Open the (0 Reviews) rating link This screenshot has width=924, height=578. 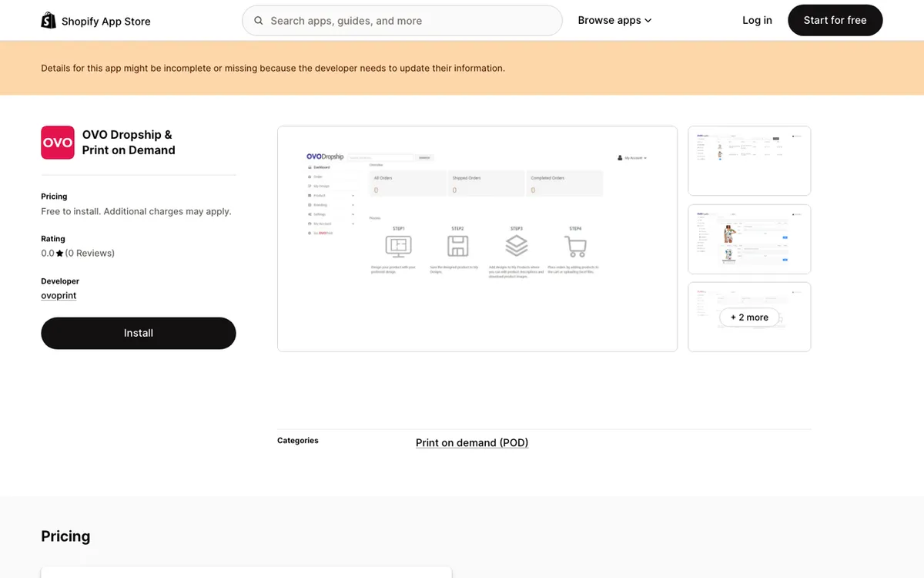(89, 253)
